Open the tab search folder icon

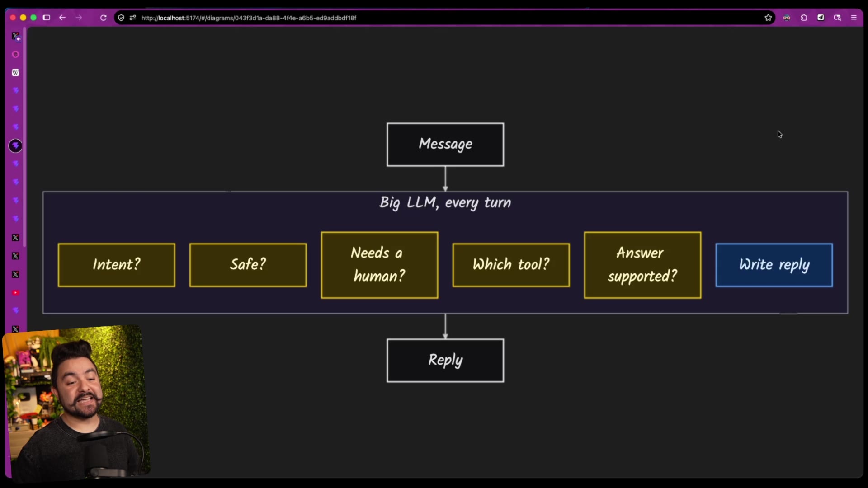click(837, 18)
